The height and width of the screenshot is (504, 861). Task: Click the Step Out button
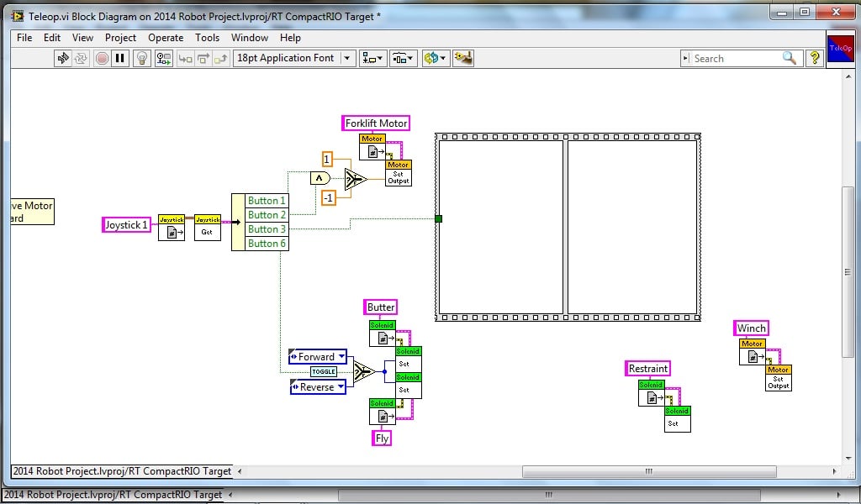(221, 58)
